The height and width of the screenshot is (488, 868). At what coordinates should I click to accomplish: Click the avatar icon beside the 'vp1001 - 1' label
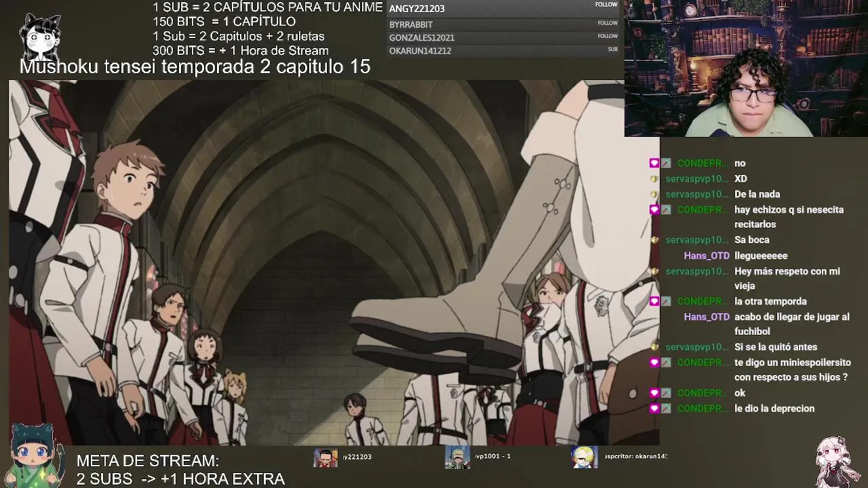tap(456, 457)
